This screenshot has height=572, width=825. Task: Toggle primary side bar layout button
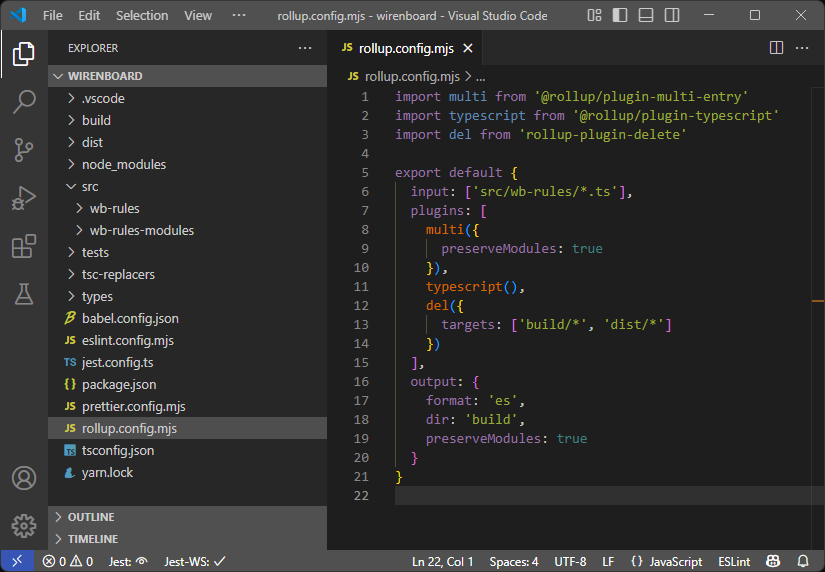pyautogui.click(x=621, y=16)
